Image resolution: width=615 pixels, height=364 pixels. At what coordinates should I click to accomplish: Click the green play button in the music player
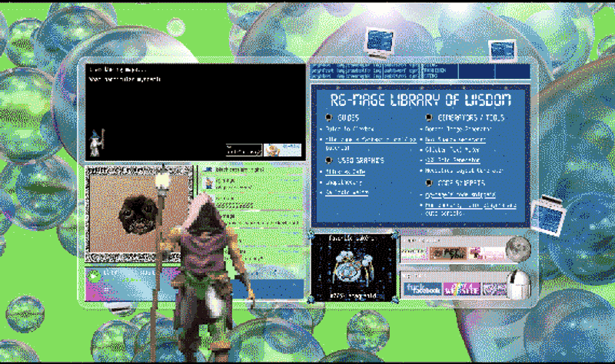(94, 276)
